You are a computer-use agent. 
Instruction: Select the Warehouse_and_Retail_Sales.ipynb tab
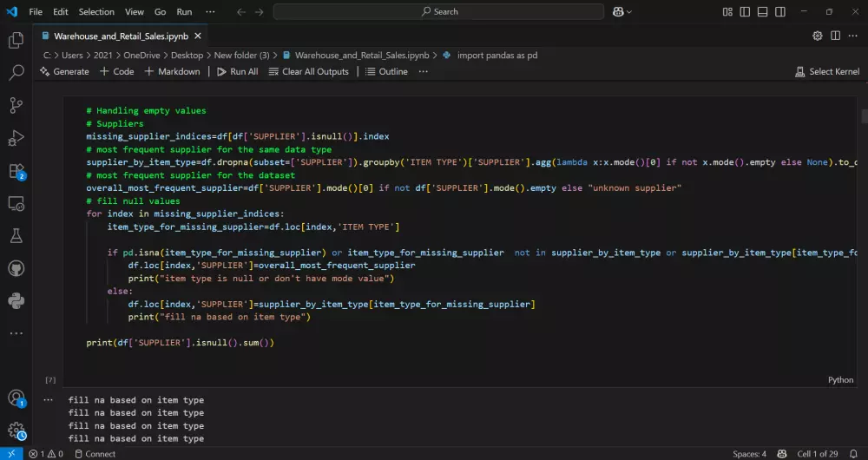[x=122, y=36]
